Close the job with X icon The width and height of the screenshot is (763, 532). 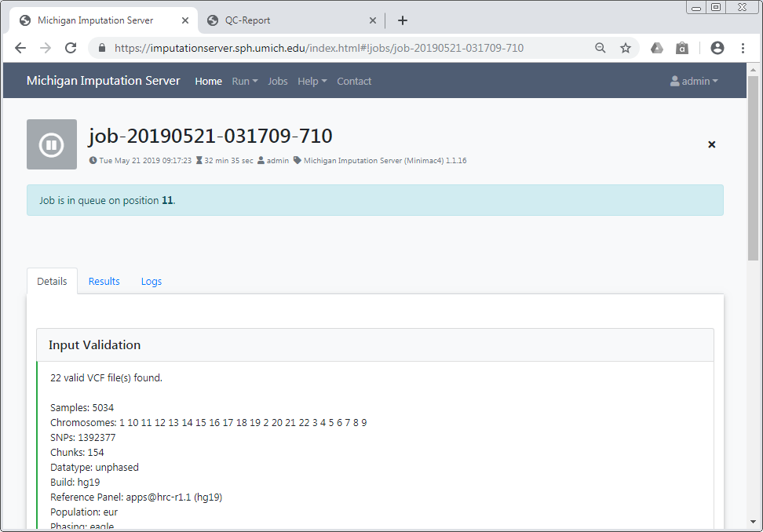pos(711,144)
